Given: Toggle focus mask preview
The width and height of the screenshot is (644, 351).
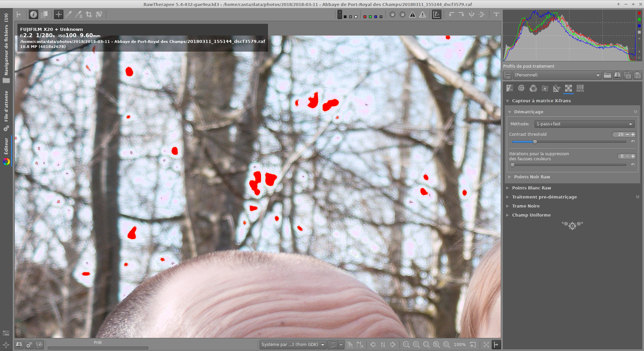Looking at the screenshot, I should 392,14.
